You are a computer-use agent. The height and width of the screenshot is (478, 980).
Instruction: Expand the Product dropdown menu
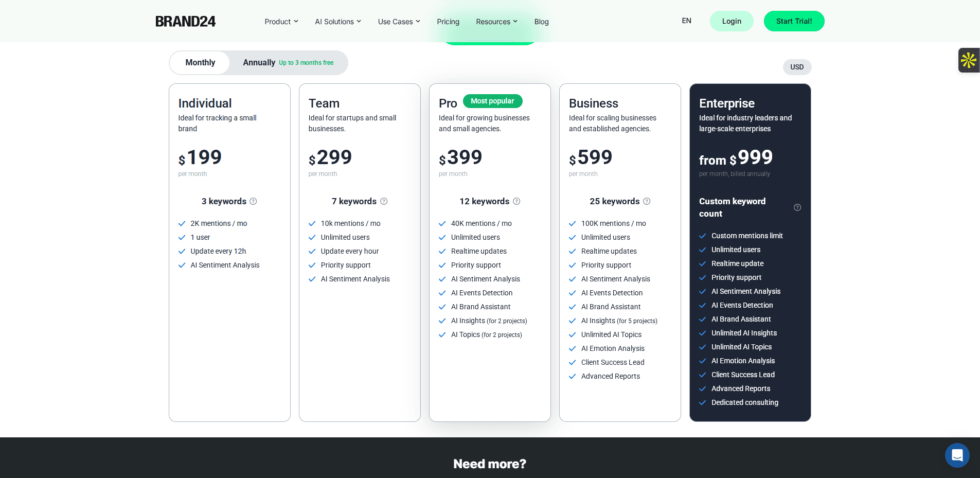click(281, 22)
